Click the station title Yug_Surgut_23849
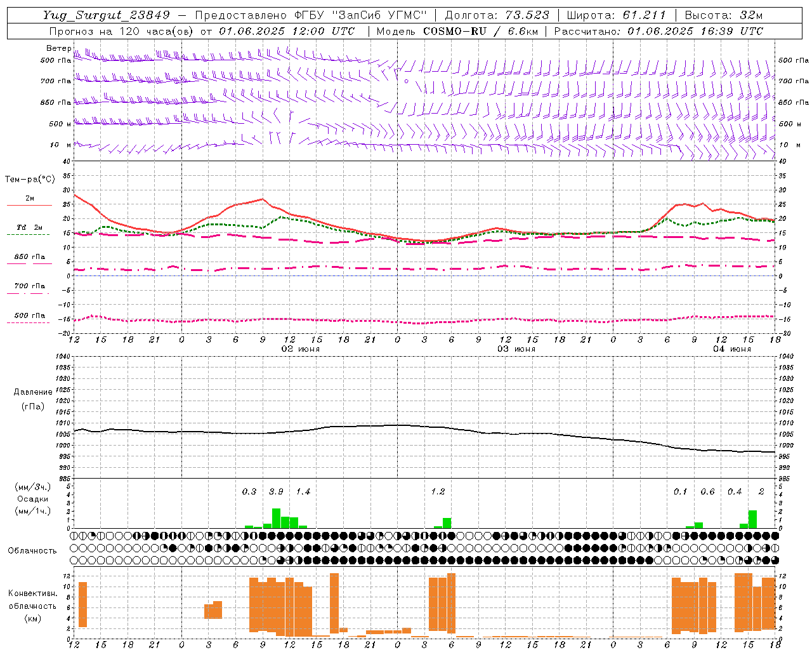This screenshot has width=812, height=650. click(107, 15)
